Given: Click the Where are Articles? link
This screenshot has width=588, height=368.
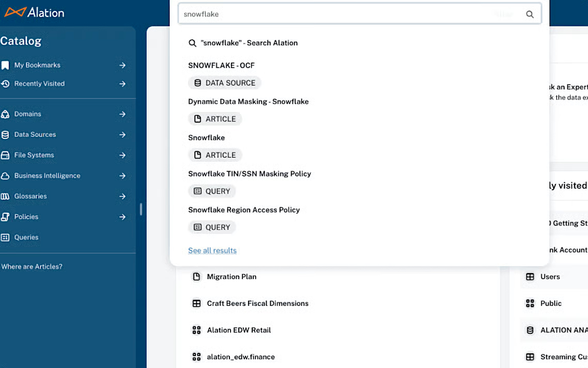Looking at the screenshot, I should 32,266.
